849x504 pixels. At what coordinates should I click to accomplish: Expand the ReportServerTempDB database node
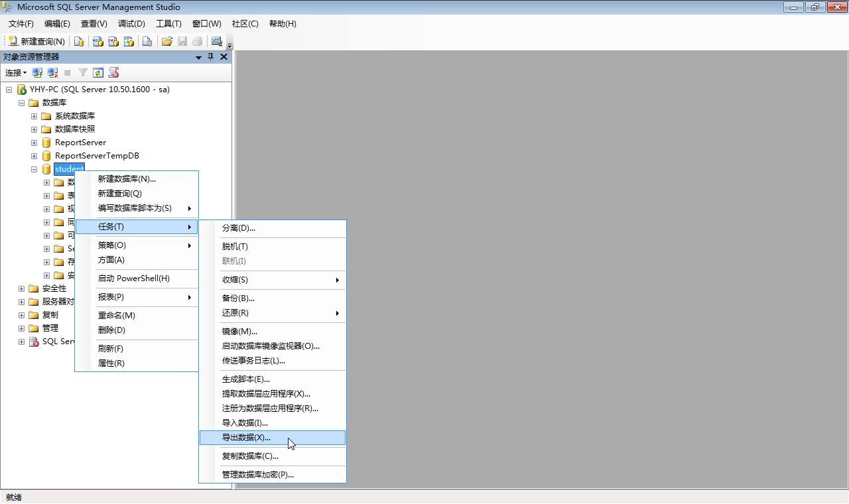pyautogui.click(x=34, y=156)
